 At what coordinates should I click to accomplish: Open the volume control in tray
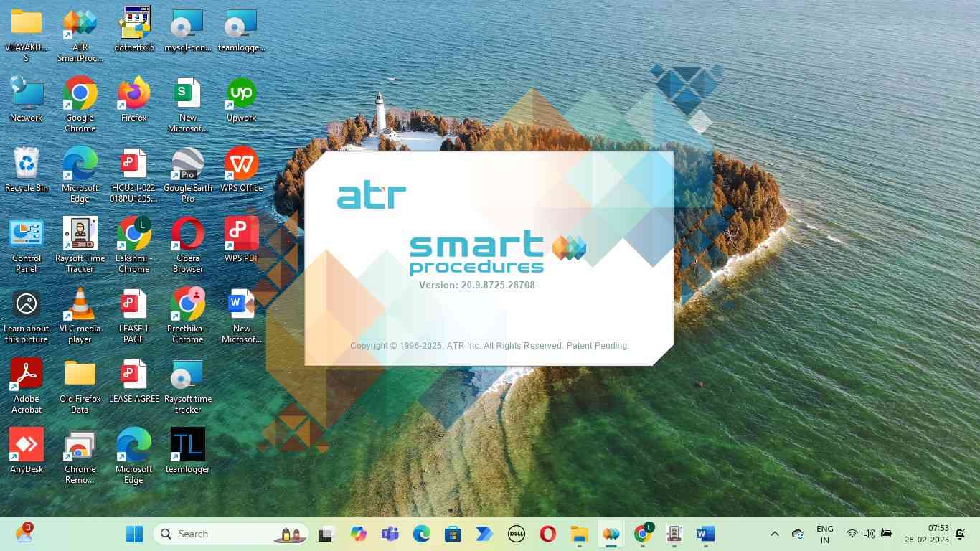[869, 534]
